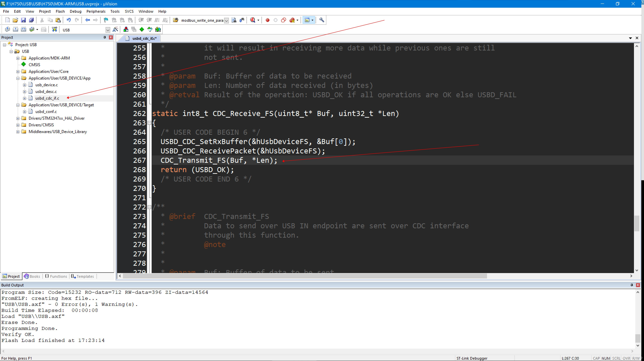644x361 pixels.
Task: Select the CMSIS component in project tree
Action: pyautogui.click(x=34, y=65)
